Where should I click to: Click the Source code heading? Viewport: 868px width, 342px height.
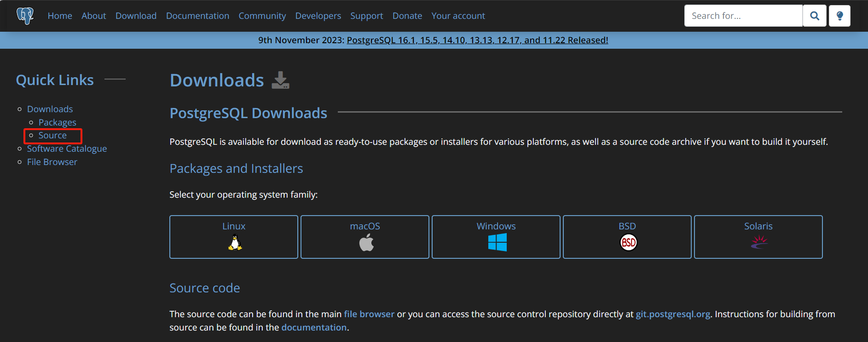pos(205,288)
